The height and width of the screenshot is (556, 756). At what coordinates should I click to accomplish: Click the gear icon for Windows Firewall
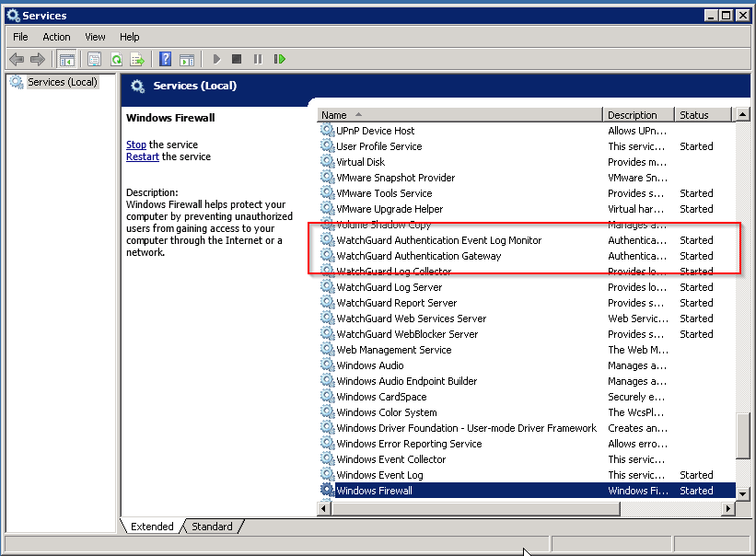[x=328, y=490]
